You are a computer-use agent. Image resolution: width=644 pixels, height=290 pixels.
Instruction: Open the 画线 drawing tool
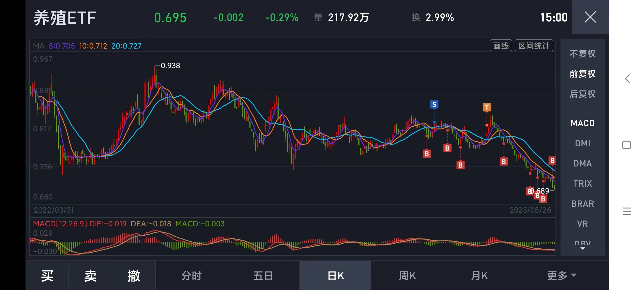point(501,46)
